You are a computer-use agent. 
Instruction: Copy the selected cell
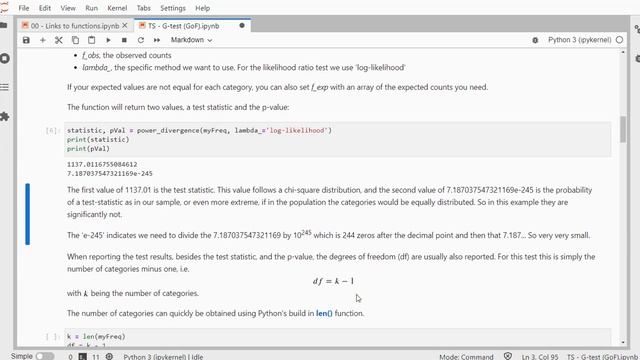point(75,40)
